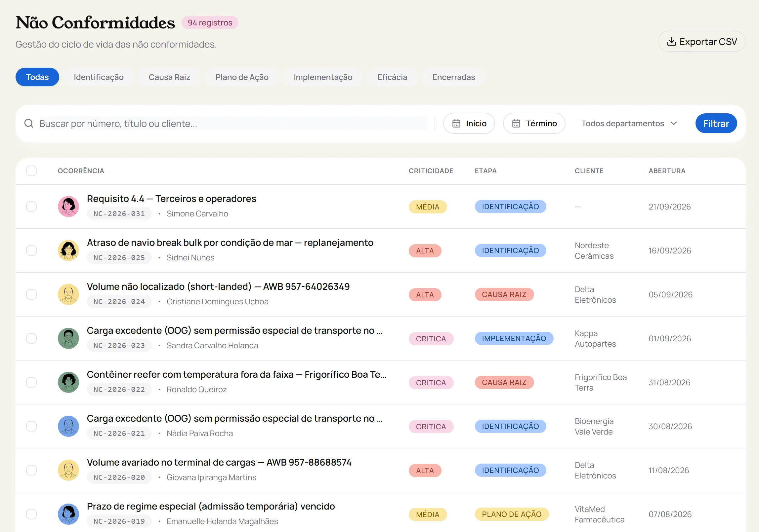Click avatar for NC-2026-019 row
Viewport: 759px width, 532px height.
[x=68, y=514]
